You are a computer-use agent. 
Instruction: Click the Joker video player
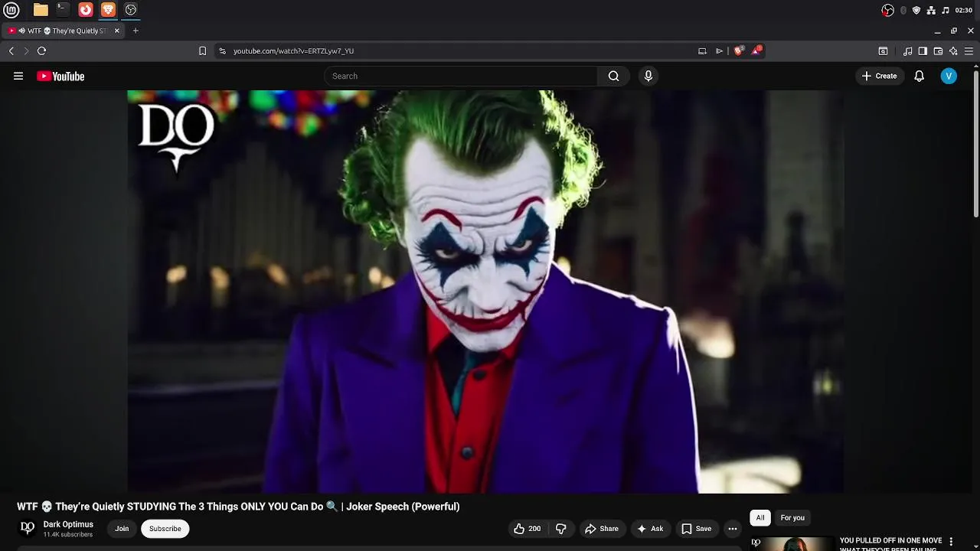coord(485,292)
